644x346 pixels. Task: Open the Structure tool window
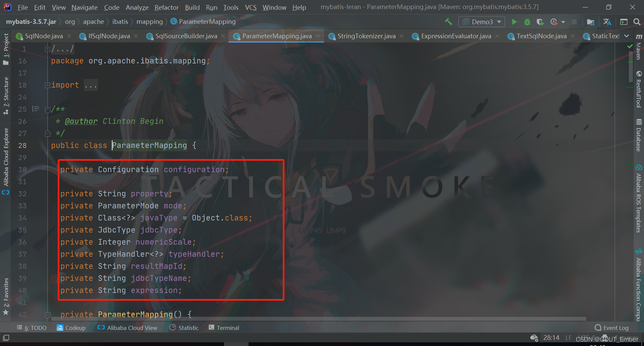coord(6,96)
